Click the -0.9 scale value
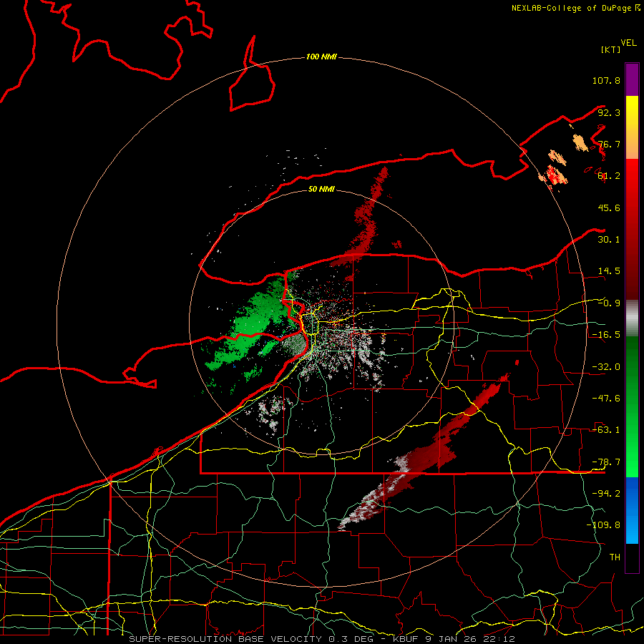This screenshot has width=644, height=644. (x=609, y=303)
